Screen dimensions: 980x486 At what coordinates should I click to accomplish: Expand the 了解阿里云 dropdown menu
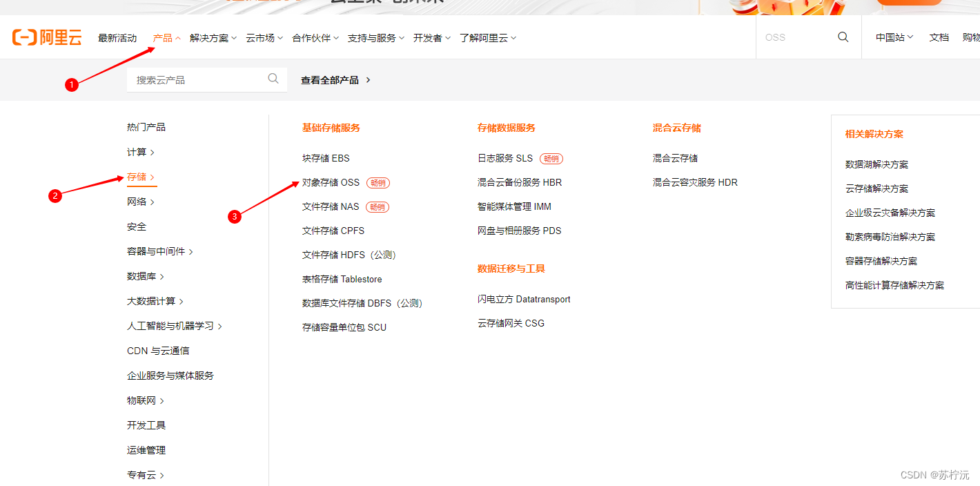coord(488,38)
